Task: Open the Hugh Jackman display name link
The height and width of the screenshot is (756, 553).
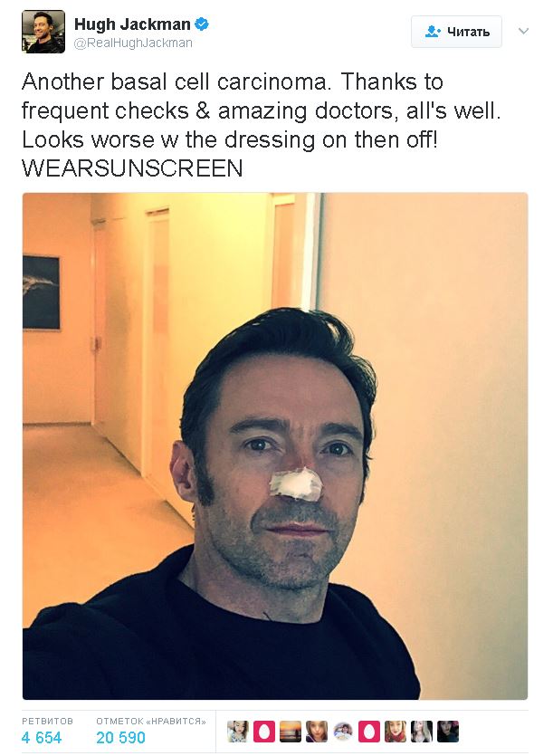Action: (x=132, y=24)
